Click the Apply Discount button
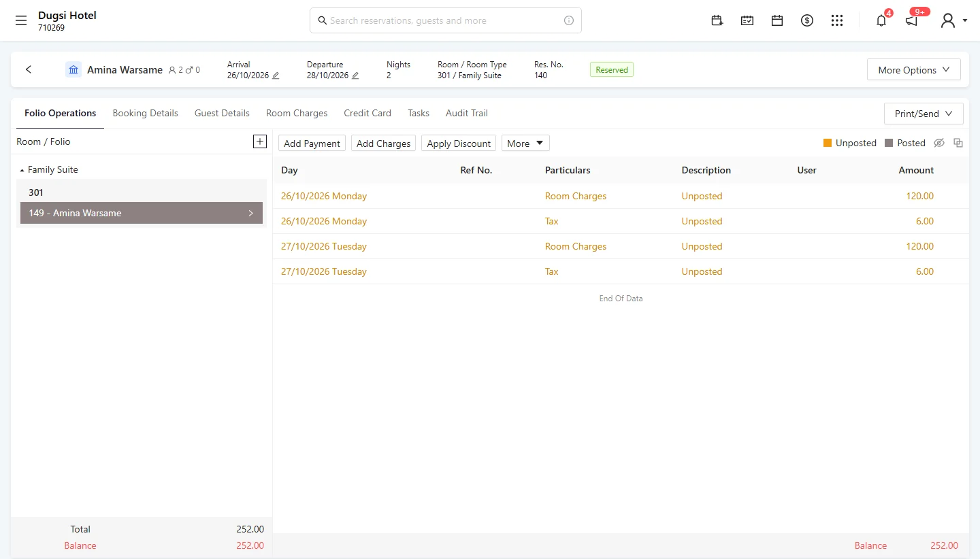980x559 pixels. click(x=459, y=143)
